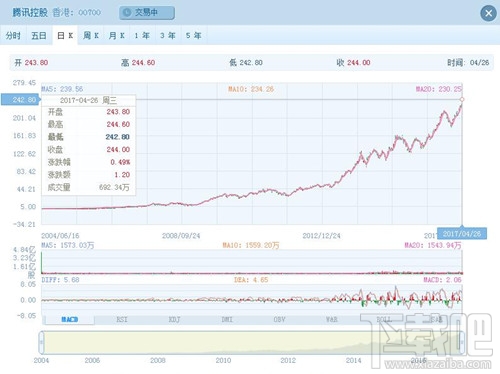Click the 2017/04/26 date marker label
Image resolution: width=500 pixels, height=374 pixels.
(x=462, y=234)
